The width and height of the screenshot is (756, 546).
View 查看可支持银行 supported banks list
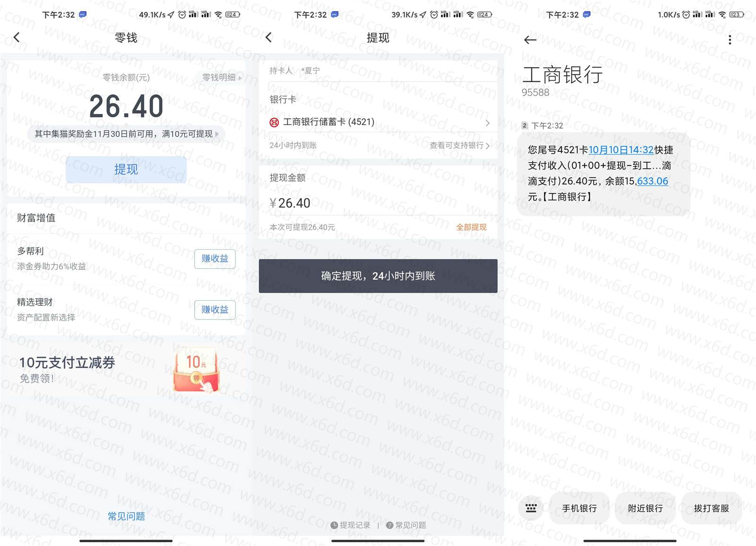tap(459, 146)
